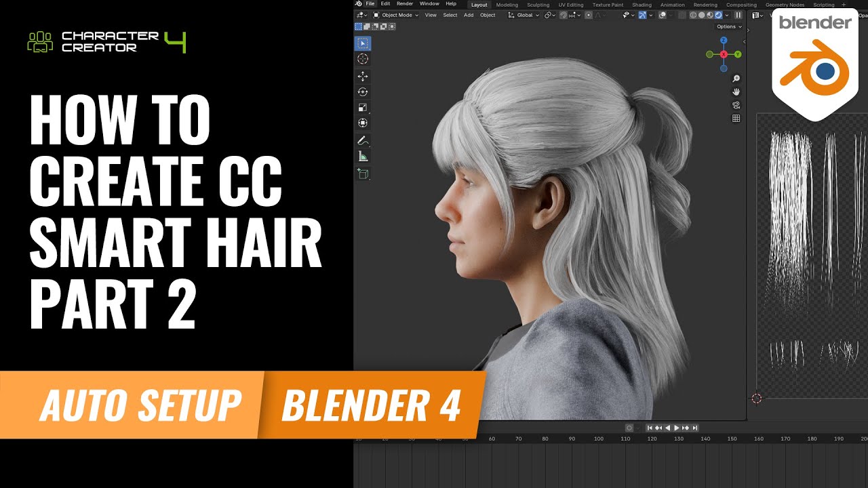Toggle show overlays button

tap(662, 15)
